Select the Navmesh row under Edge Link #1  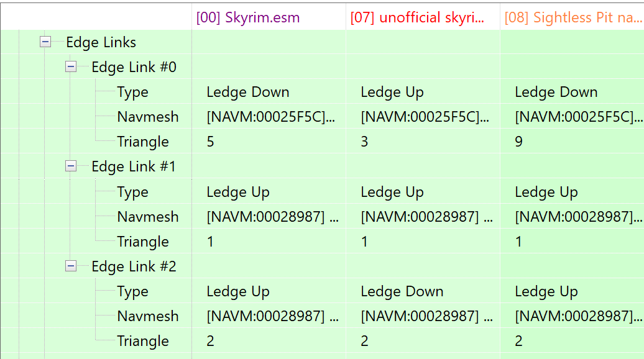click(x=147, y=217)
